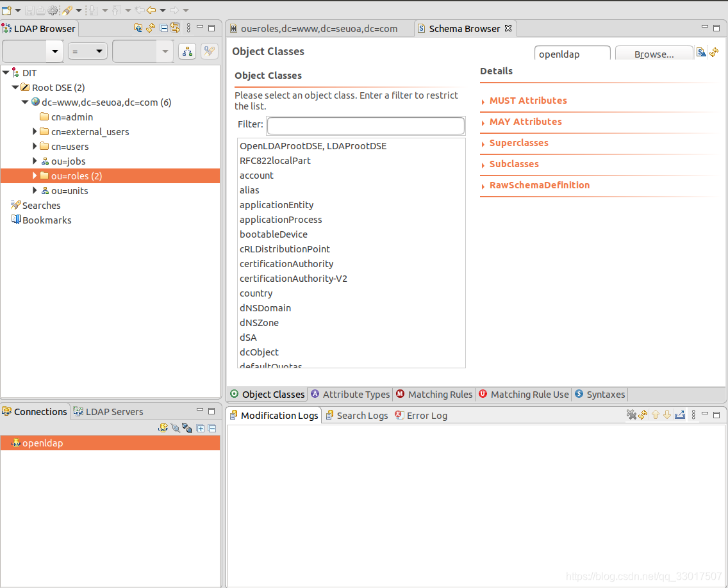This screenshot has width=728, height=588.
Task: Open LDAP Browser view menu dots
Action: coord(188,28)
